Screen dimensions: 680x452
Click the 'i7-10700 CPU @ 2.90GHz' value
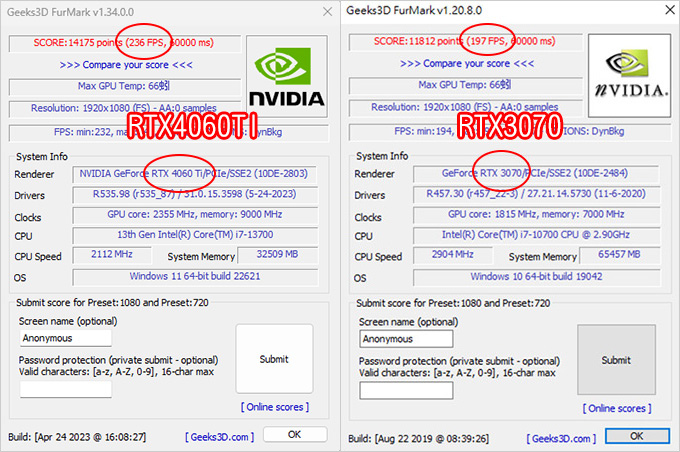click(x=536, y=235)
